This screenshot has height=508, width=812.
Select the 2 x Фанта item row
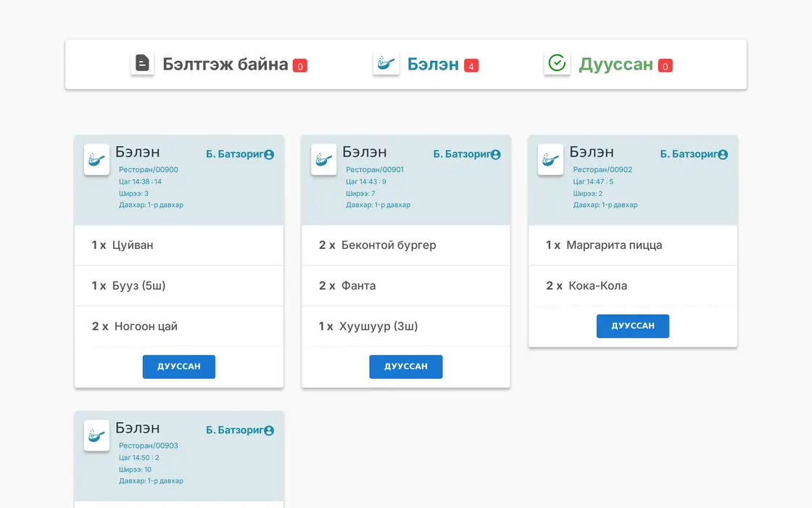[406, 286]
